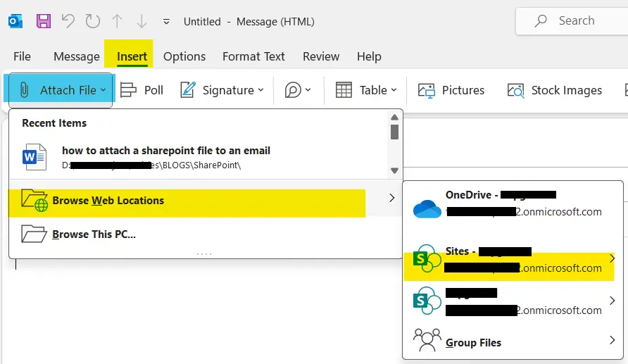Expand the 'Sites -' submenu arrow
628x364 pixels.
point(612,258)
